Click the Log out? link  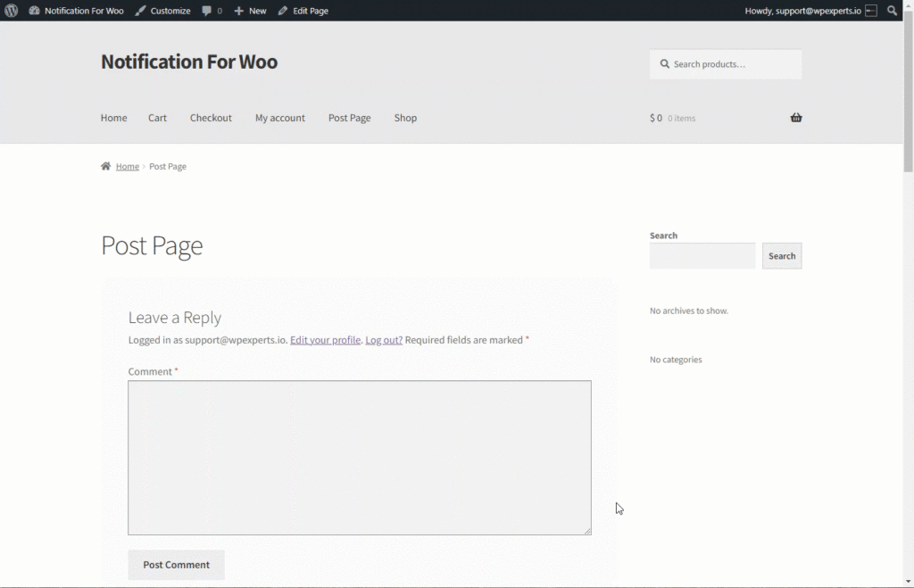click(x=384, y=340)
